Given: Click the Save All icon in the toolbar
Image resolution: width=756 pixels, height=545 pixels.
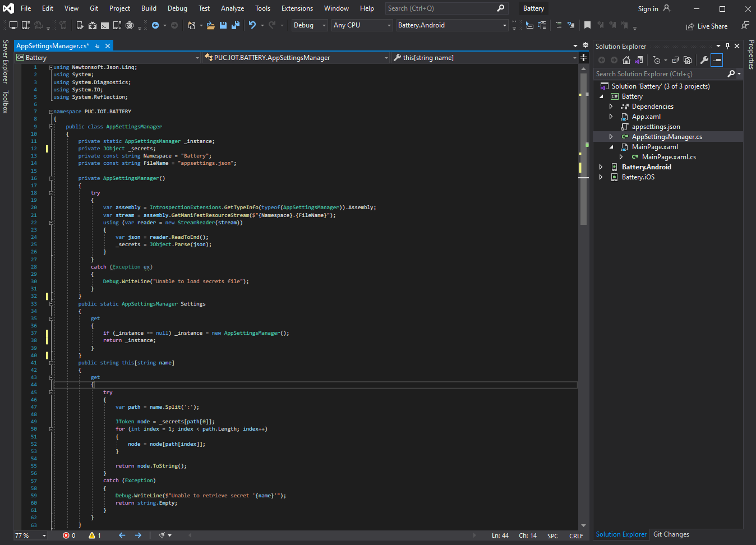Looking at the screenshot, I should pyautogui.click(x=234, y=25).
